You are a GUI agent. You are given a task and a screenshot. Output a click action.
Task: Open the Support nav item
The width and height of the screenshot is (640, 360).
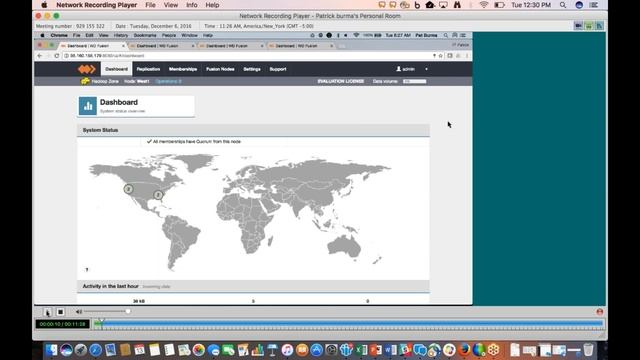278,69
